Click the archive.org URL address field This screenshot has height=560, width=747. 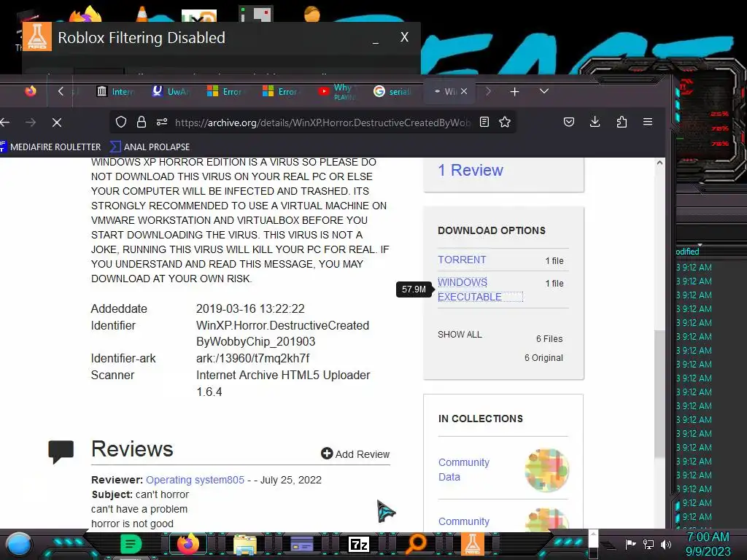point(322,122)
